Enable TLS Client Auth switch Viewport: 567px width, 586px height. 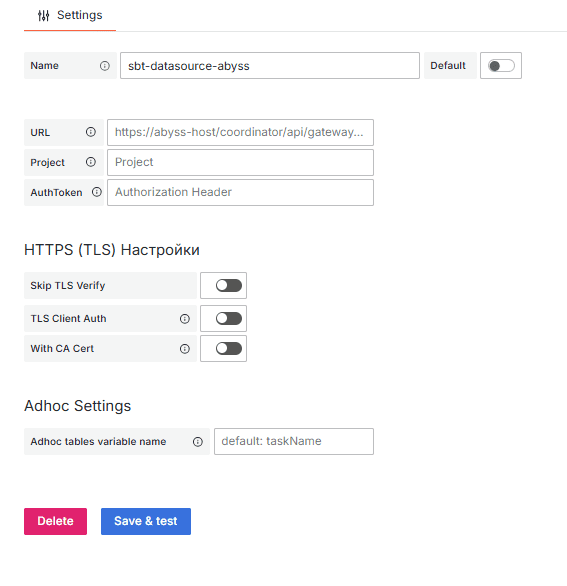[229, 318]
